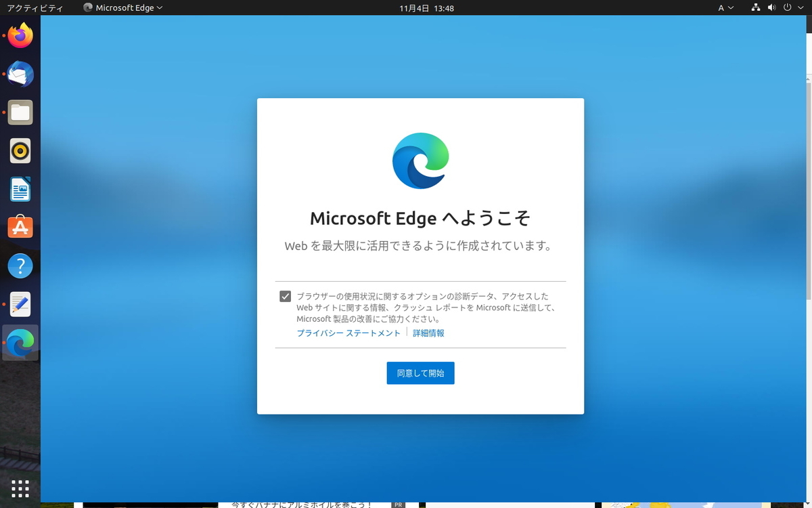Viewport: 812px width, 508px height.
Task: Open the アクティビティ overview
Action: [35, 8]
